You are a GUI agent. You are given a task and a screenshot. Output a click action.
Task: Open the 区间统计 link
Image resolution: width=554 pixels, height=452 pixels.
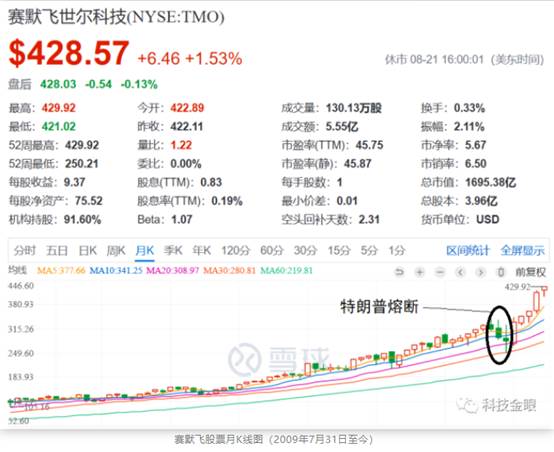point(468,251)
